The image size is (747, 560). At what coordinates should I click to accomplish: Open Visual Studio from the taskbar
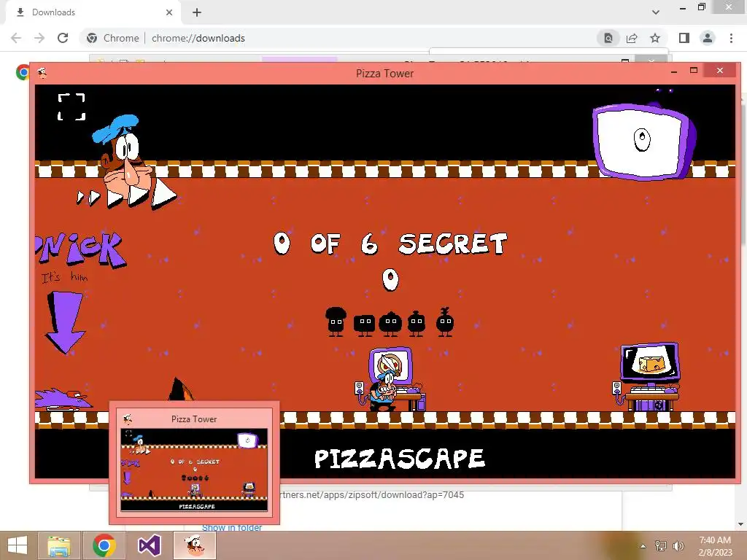click(149, 545)
